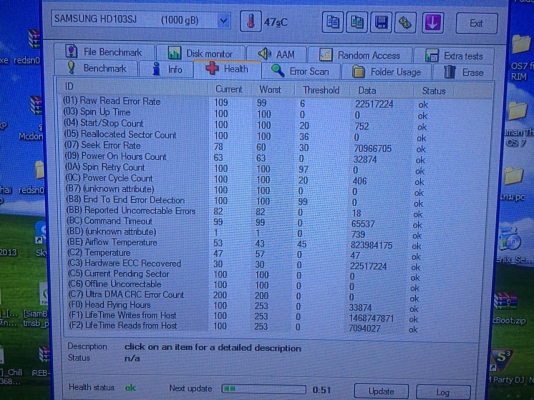This screenshot has height=400, width=534.
Task: Click the Threshold column header
Action: 321,91
